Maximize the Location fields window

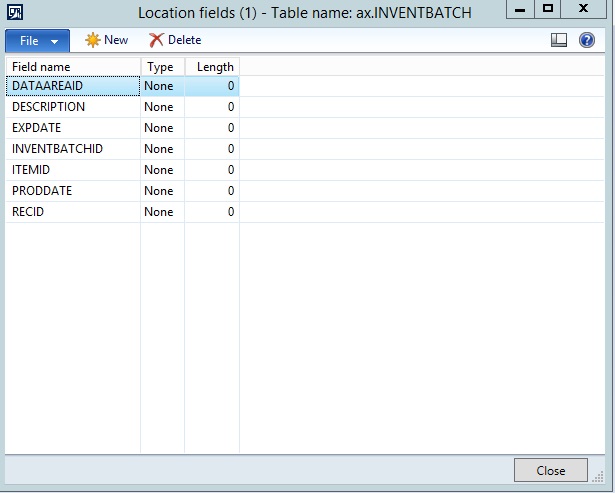[547, 9]
